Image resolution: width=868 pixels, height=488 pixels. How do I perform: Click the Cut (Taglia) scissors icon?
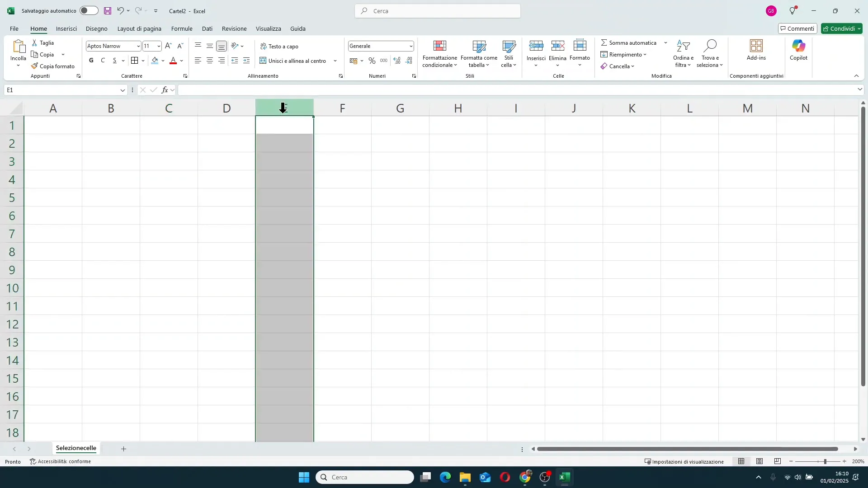(34, 43)
